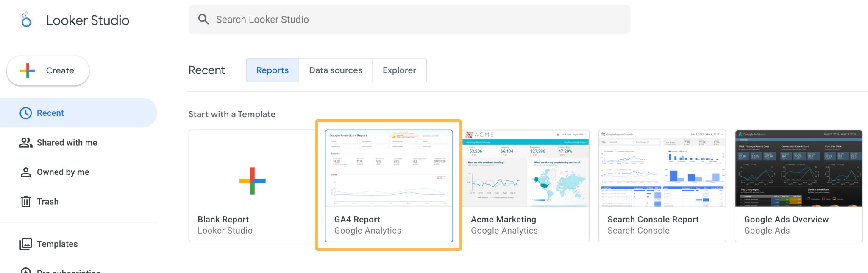Click the Looker Studio logo icon

pyautogui.click(x=26, y=20)
